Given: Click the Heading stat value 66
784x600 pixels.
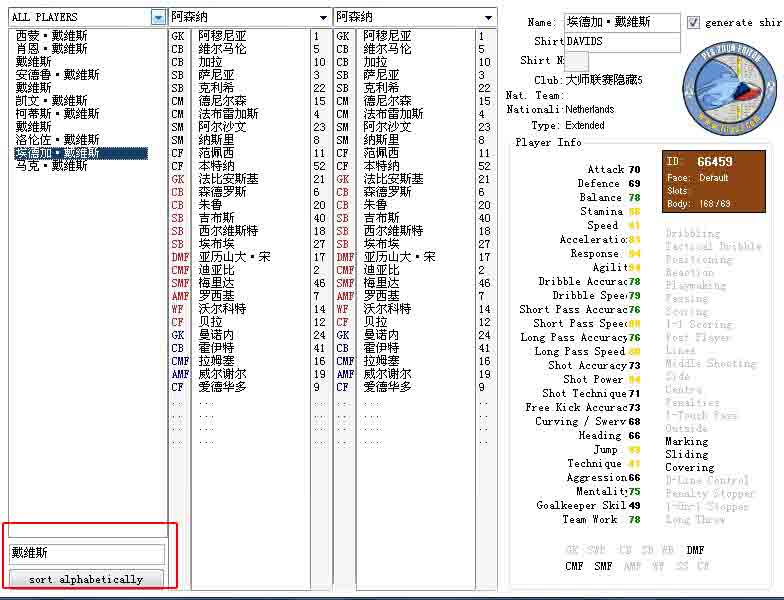Looking at the screenshot, I should coord(634,436).
